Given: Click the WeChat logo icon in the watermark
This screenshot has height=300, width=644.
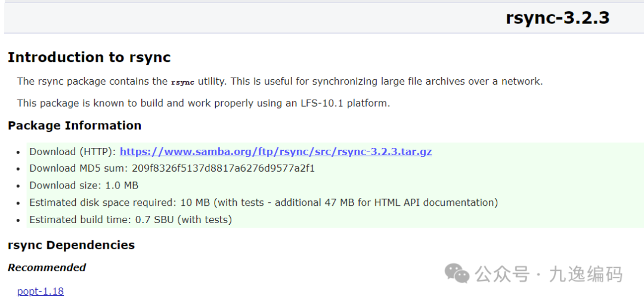Looking at the screenshot, I should pos(457,274).
